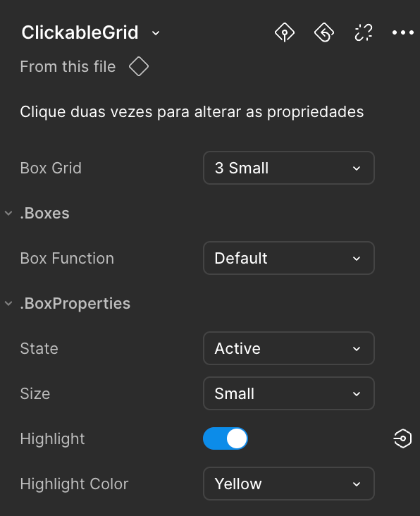Turn off the Highlight toggle switch
Screen dimensions: 420x516
click(226, 438)
